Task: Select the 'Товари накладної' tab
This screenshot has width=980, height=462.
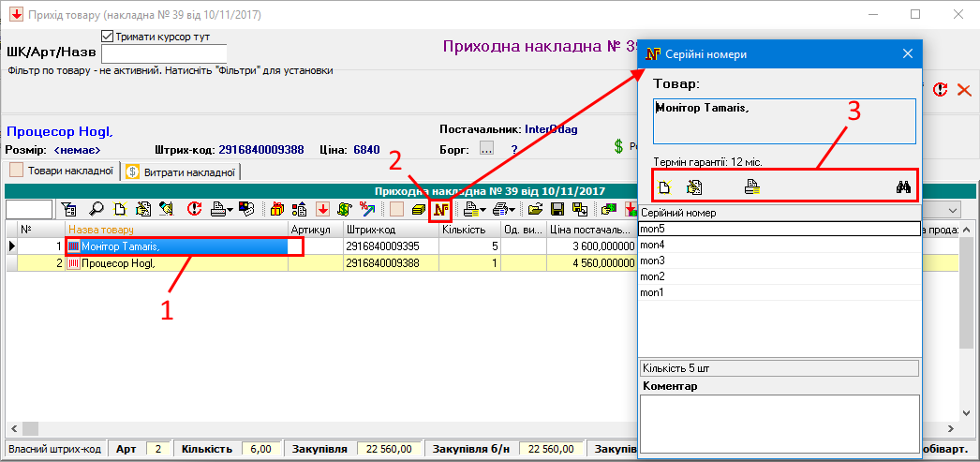Action: point(62,171)
